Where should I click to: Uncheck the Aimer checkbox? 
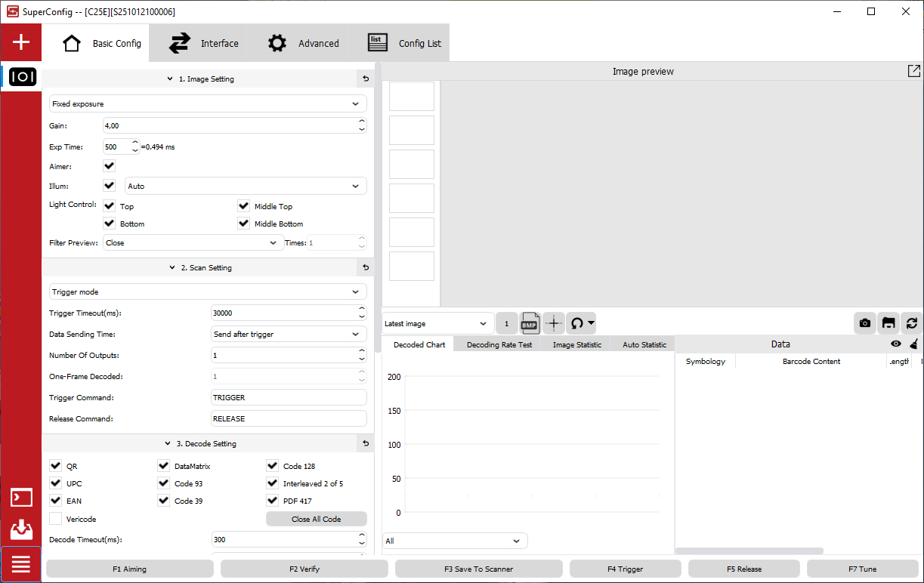pyautogui.click(x=110, y=165)
